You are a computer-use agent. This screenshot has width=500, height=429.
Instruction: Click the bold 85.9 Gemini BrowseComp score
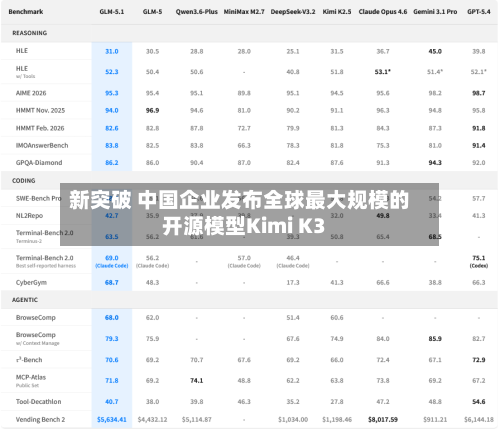point(435,339)
